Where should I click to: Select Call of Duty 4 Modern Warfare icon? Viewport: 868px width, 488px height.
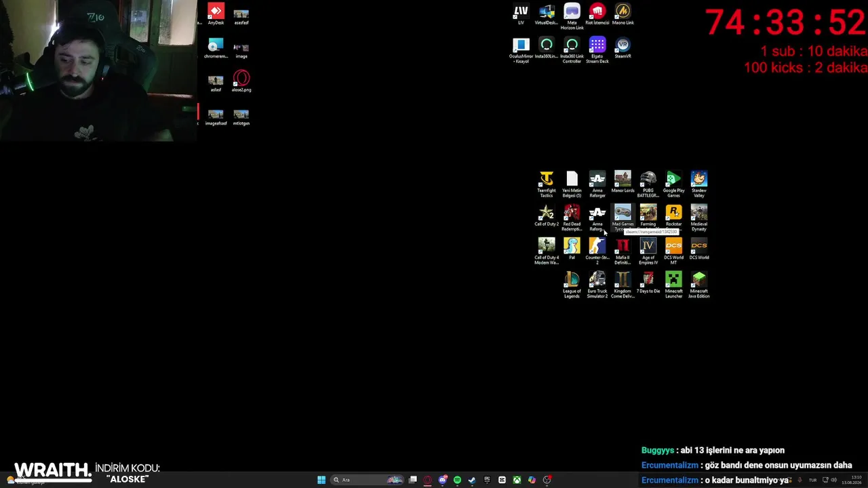click(x=547, y=251)
